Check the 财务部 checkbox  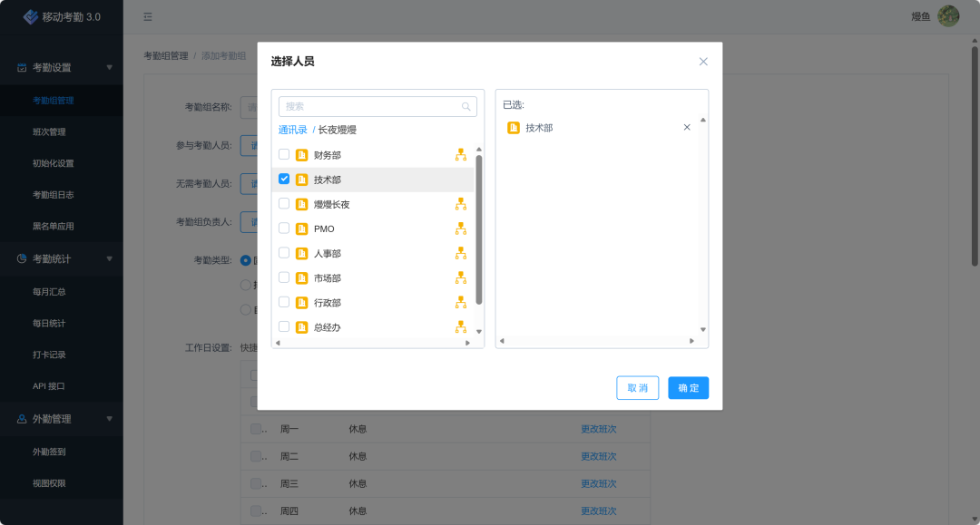pos(282,154)
